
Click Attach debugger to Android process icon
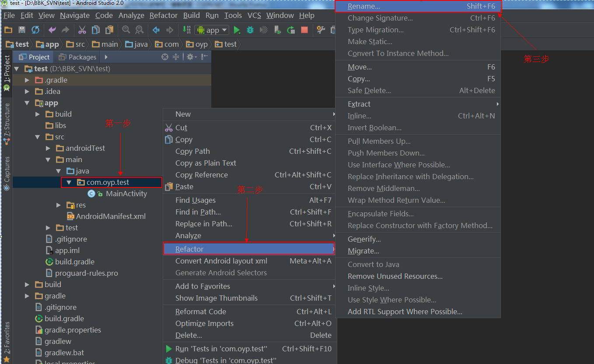[277, 30]
